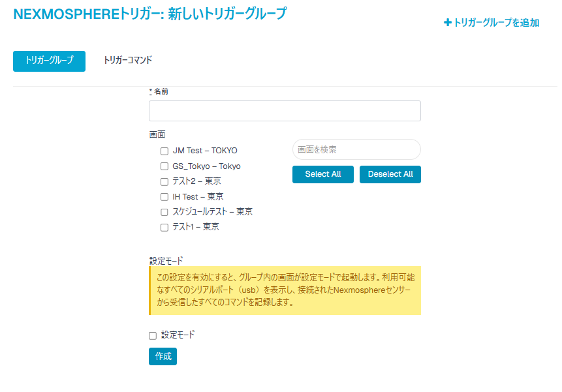
Task: Open the トリガーグループを追加 link
Action: [492, 23]
